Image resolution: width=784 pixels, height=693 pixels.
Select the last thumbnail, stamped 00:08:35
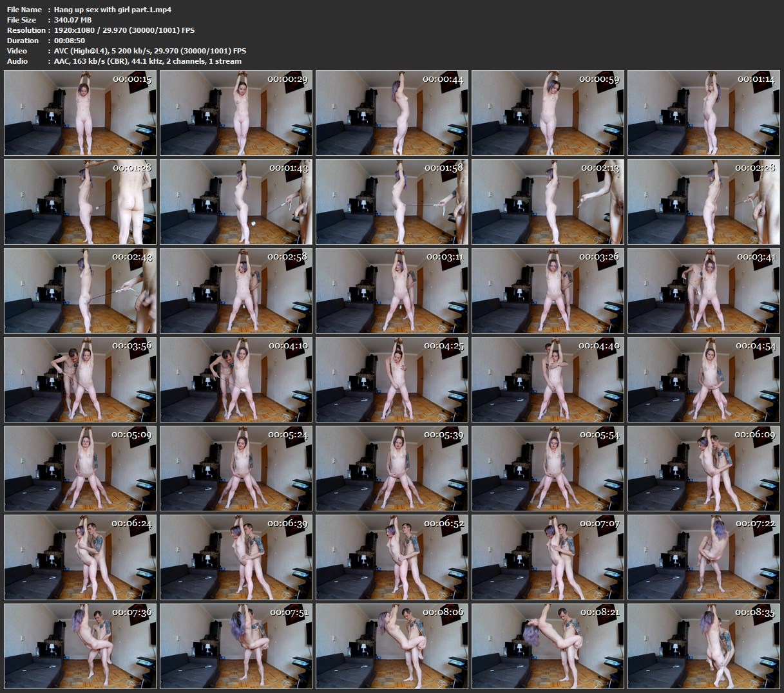click(x=703, y=646)
